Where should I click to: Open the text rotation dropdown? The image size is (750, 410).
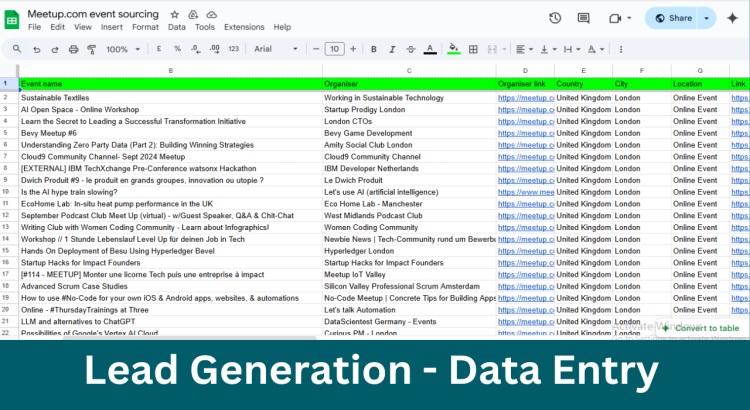point(596,49)
